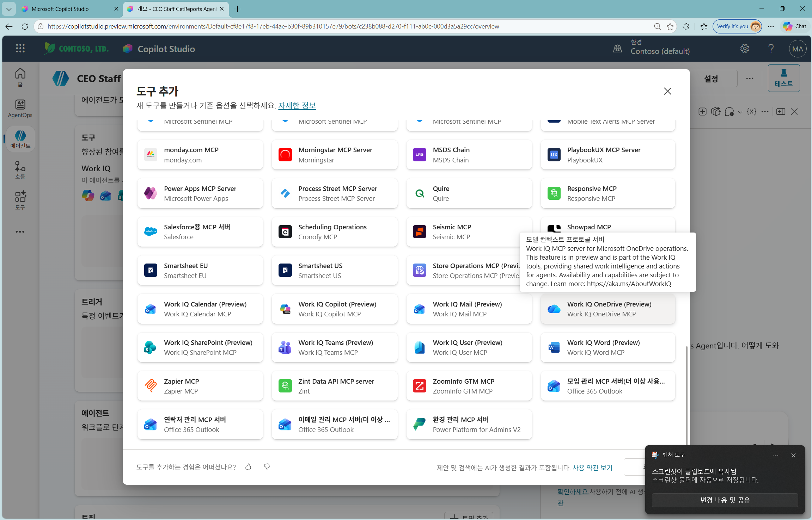Open the MA account profile
The height and width of the screenshot is (520, 812).
[x=798, y=49]
